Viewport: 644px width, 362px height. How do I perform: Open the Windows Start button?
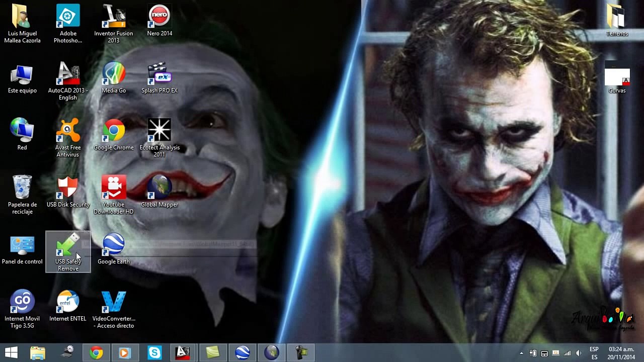[x=11, y=352]
